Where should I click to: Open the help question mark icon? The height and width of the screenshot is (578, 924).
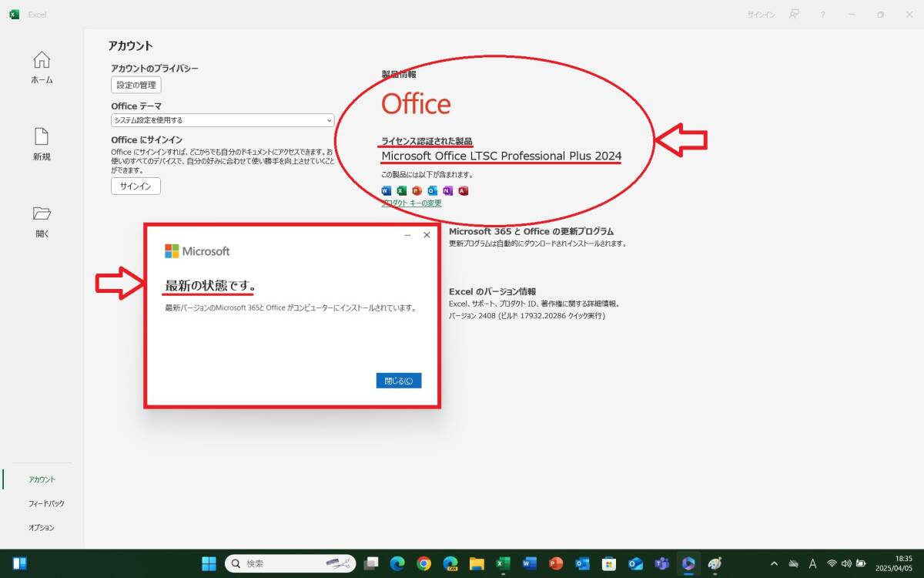coord(822,15)
